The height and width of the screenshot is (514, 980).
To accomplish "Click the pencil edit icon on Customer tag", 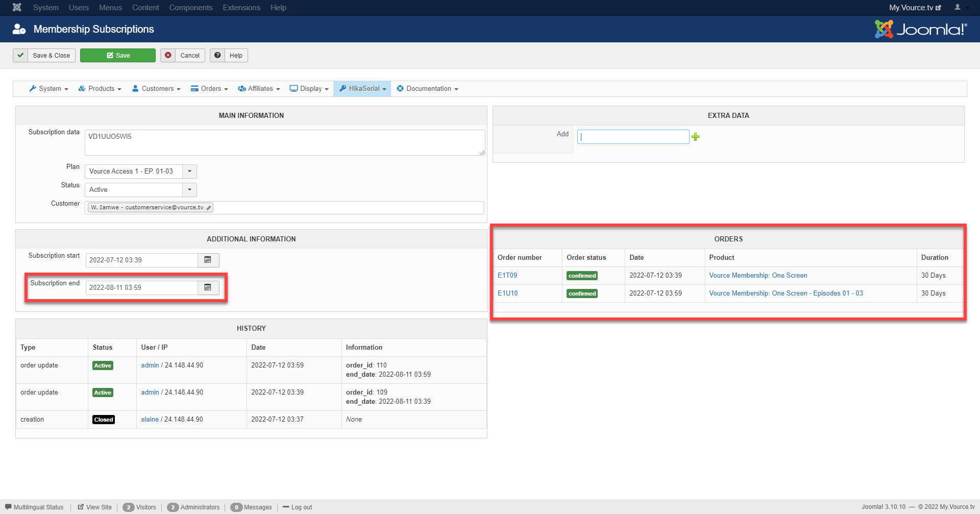I will point(209,208).
